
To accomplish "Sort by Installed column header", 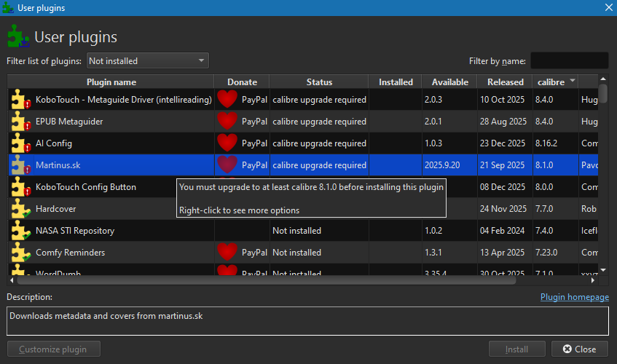I will point(396,82).
